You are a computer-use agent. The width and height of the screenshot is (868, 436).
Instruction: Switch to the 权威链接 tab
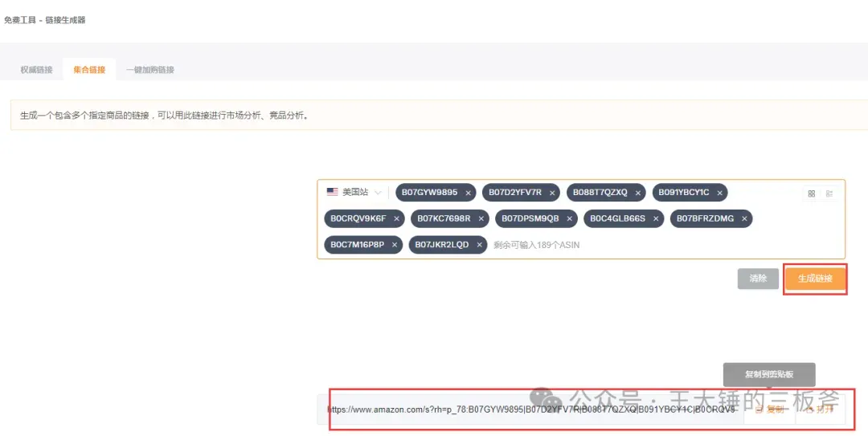[36, 70]
